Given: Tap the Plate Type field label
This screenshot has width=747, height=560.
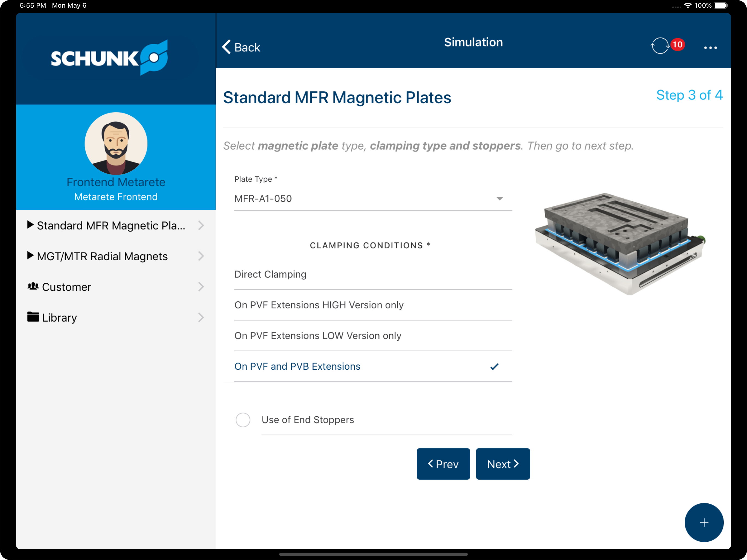Looking at the screenshot, I should (x=256, y=179).
